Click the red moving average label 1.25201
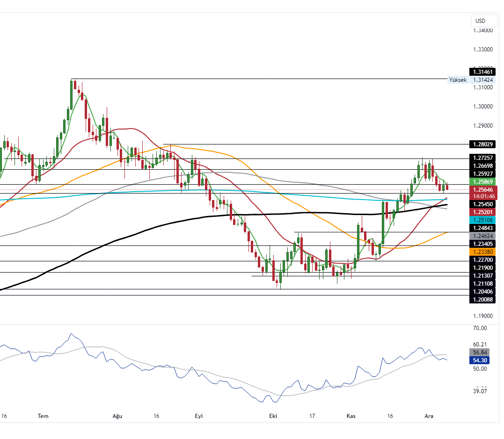This screenshot has width=504, height=439. click(x=482, y=213)
